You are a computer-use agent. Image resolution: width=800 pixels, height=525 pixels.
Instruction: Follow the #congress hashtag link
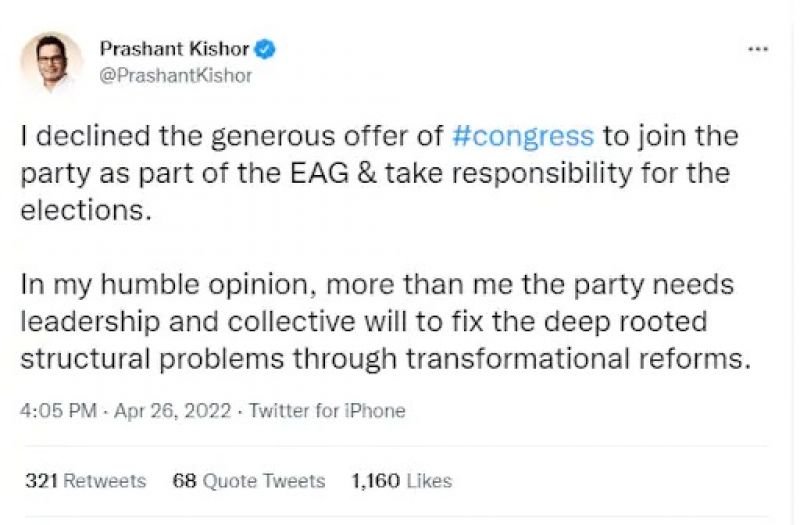click(x=523, y=135)
